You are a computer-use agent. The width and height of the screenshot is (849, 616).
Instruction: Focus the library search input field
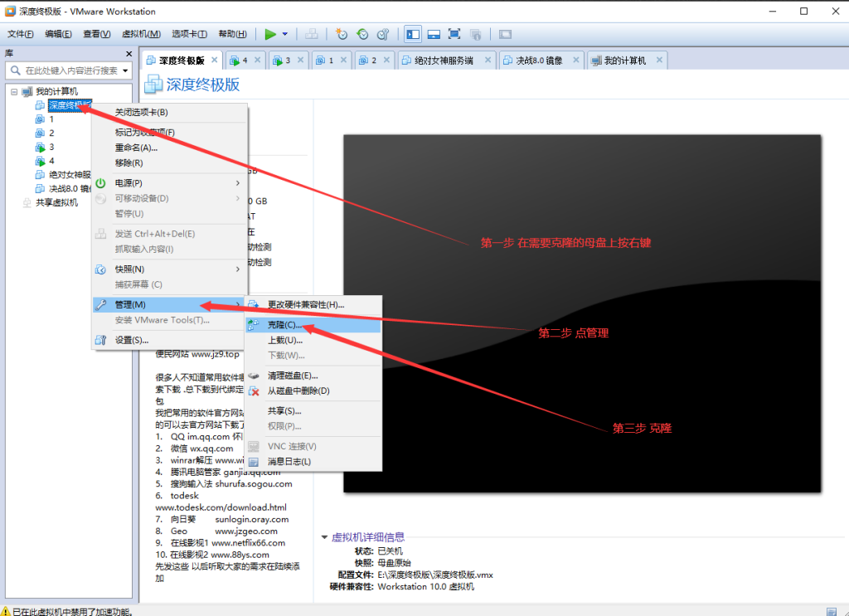[70, 70]
